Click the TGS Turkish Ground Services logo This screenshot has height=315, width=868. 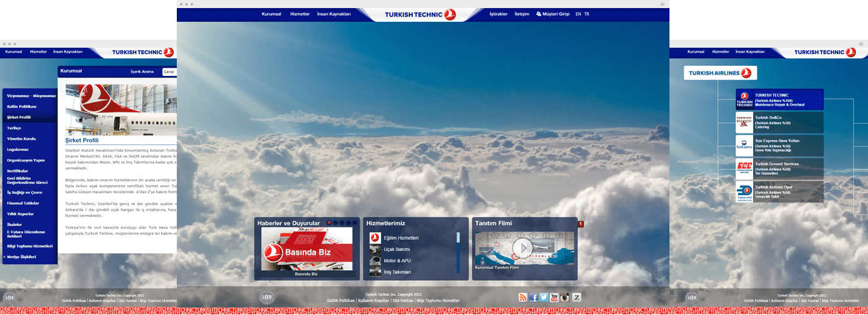[744, 169]
